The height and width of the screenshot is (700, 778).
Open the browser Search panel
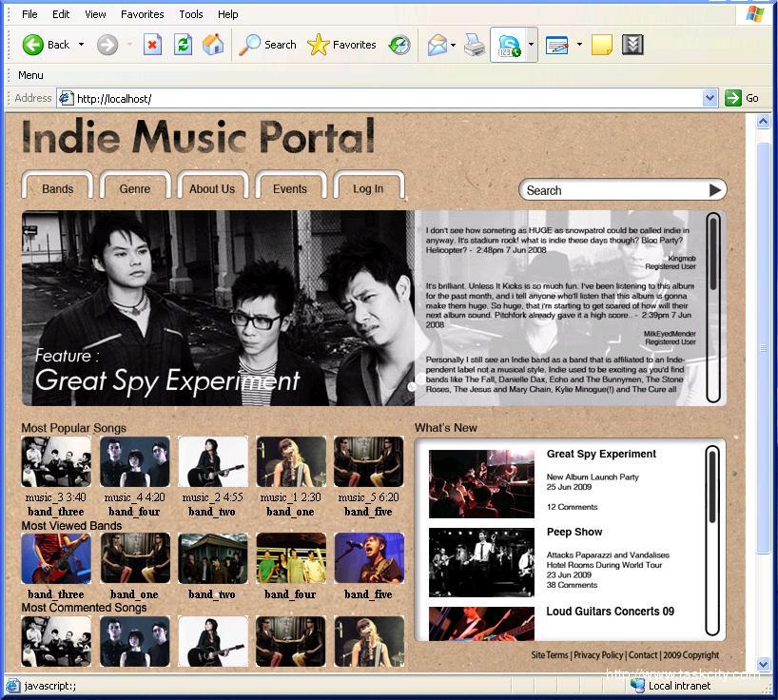pos(268,45)
